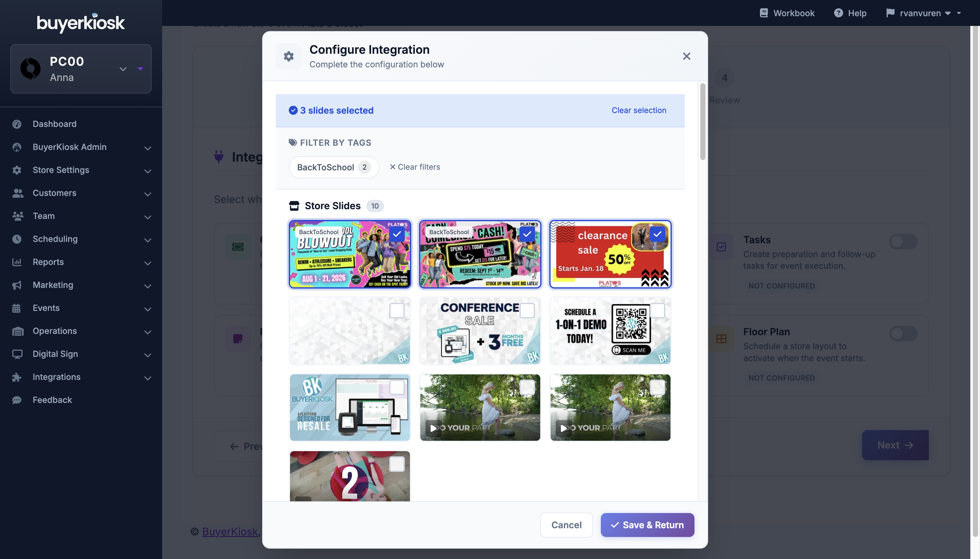
Task: Click the Save & Return button
Action: coord(647,525)
